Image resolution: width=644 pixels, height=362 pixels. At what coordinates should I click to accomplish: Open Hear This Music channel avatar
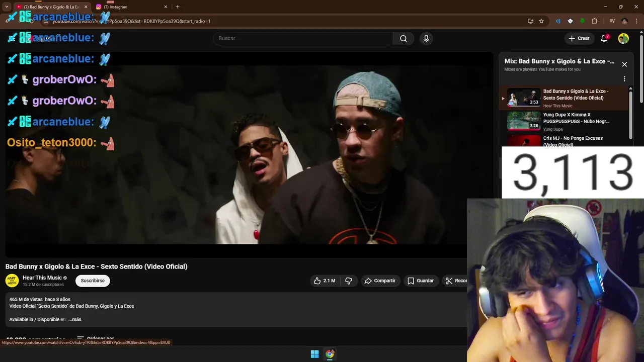[12, 281]
